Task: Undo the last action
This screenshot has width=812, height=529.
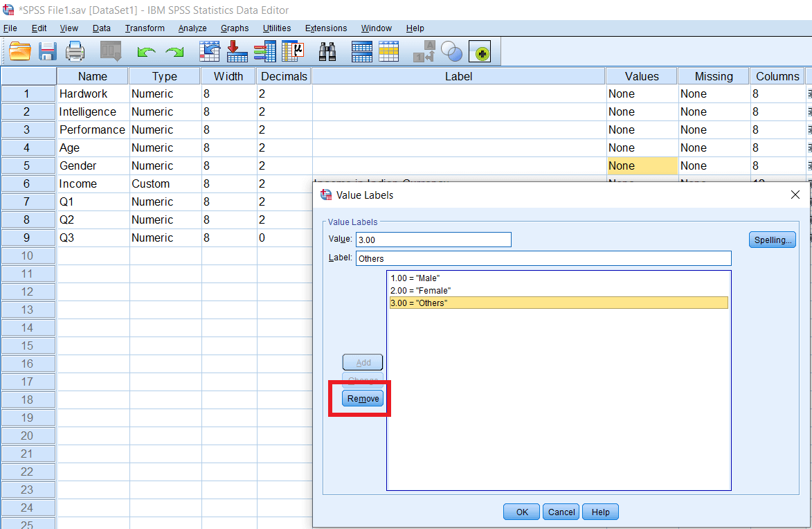Action: 145,51
